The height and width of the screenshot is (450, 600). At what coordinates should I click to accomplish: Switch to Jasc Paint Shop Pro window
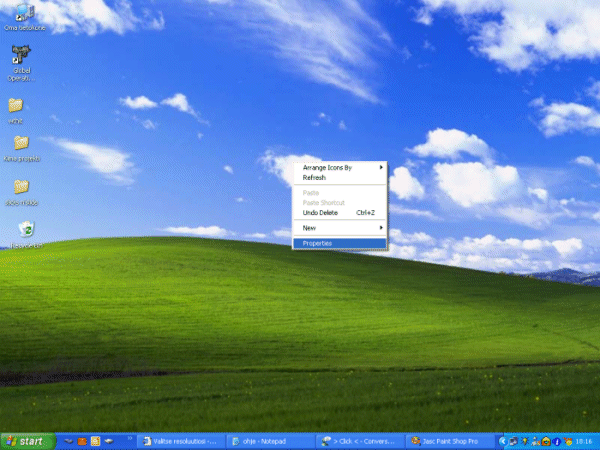(449, 442)
